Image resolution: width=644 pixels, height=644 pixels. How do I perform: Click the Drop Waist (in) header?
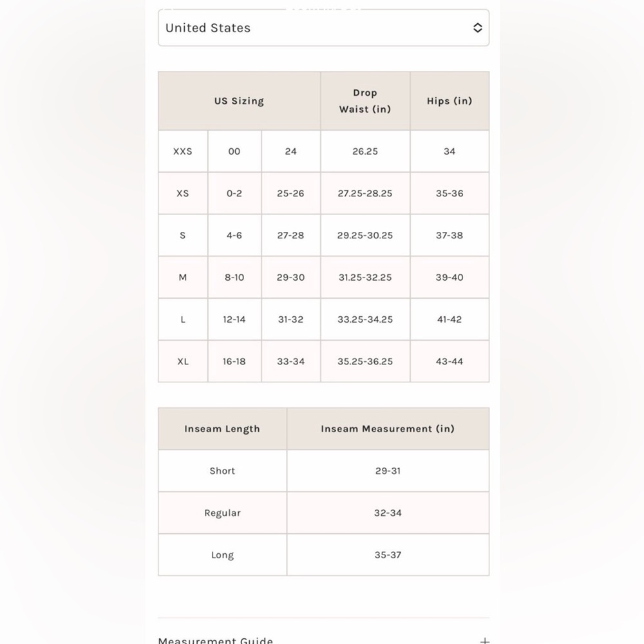pos(365,101)
